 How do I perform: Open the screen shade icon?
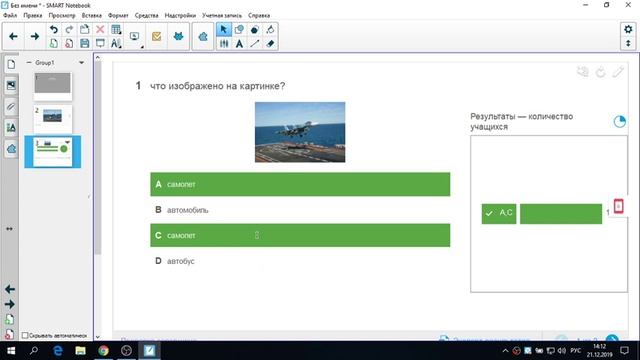click(x=100, y=43)
